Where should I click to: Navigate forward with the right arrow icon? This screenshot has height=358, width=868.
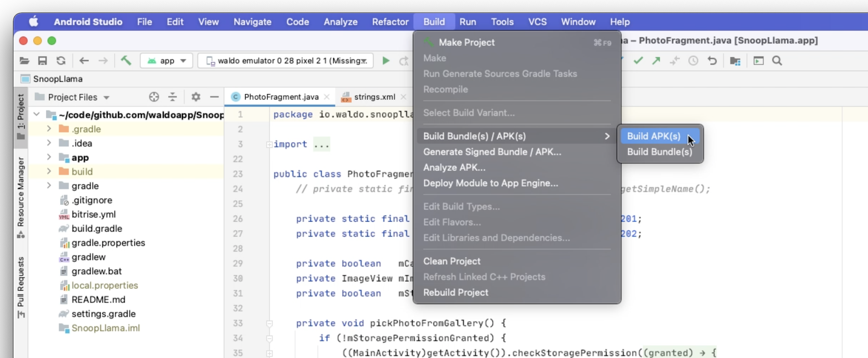(103, 61)
